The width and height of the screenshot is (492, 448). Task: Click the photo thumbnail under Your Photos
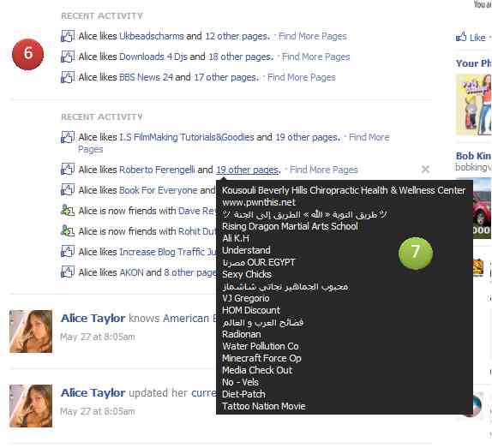(474, 105)
